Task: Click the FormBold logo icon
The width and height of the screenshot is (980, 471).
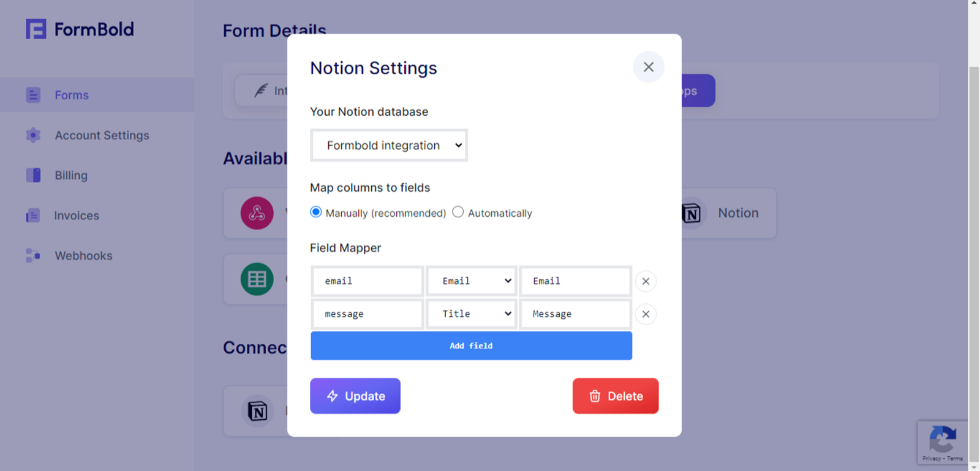Action: 36,29
